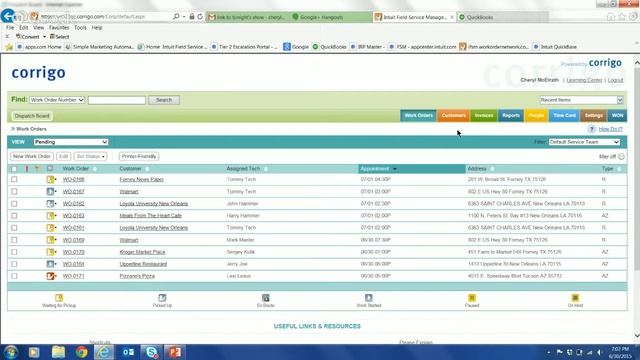This screenshot has height=360, width=640.
Task: Click status icon for work order WO-0169
Action: [x=50, y=240]
